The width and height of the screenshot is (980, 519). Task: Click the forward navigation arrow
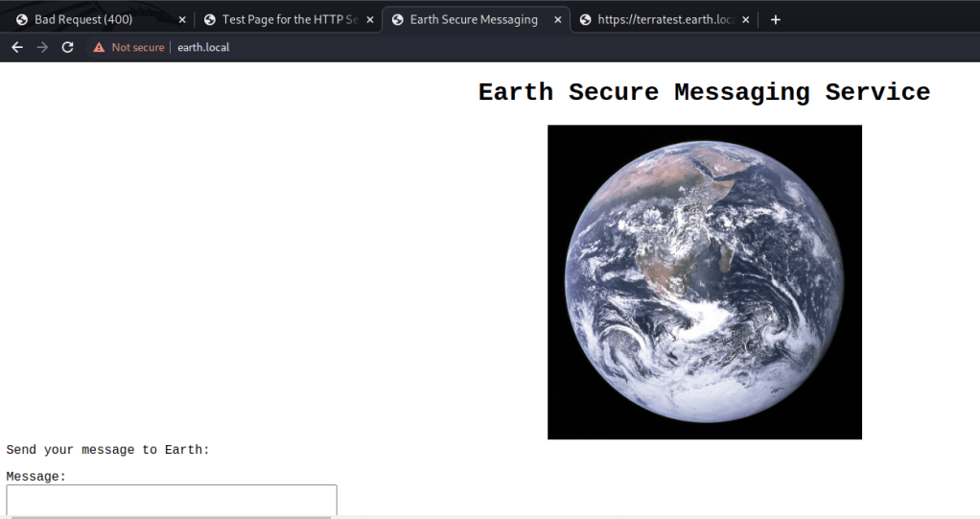click(x=42, y=47)
